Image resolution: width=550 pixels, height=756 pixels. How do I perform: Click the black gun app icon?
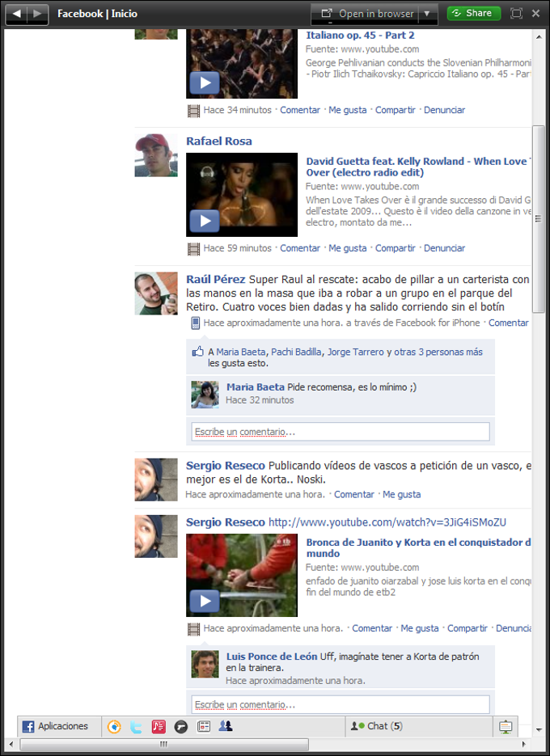pyautogui.click(x=181, y=727)
